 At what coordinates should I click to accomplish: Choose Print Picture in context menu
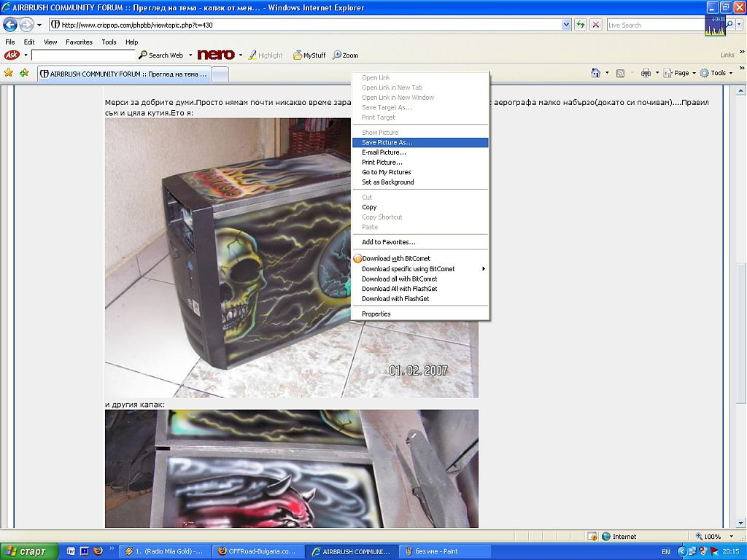click(x=420, y=163)
